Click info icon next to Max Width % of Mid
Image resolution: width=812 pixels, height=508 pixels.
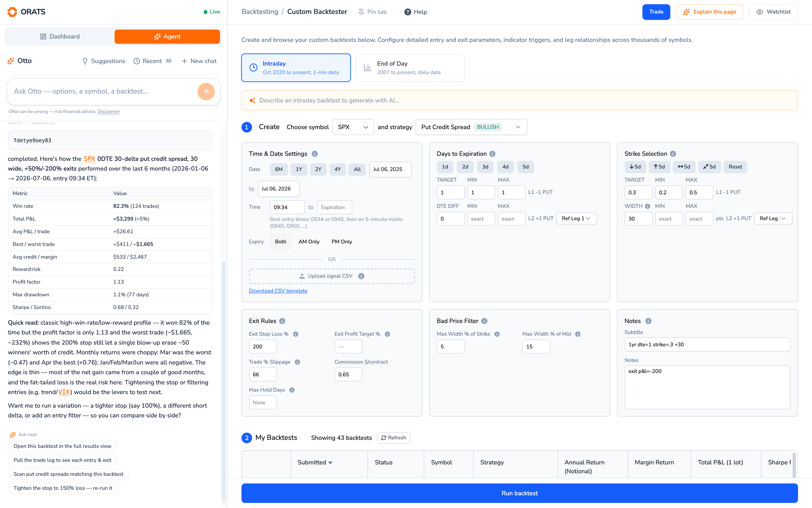click(578, 334)
